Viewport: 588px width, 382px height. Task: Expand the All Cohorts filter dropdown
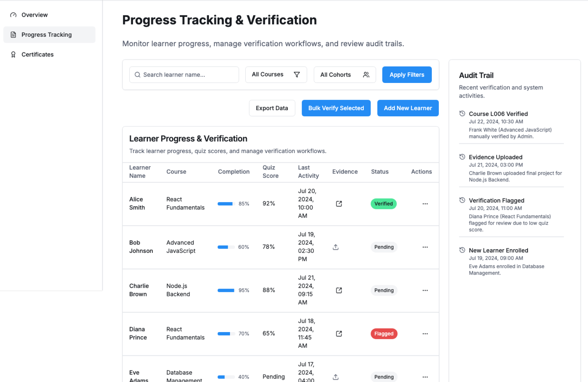point(345,75)
